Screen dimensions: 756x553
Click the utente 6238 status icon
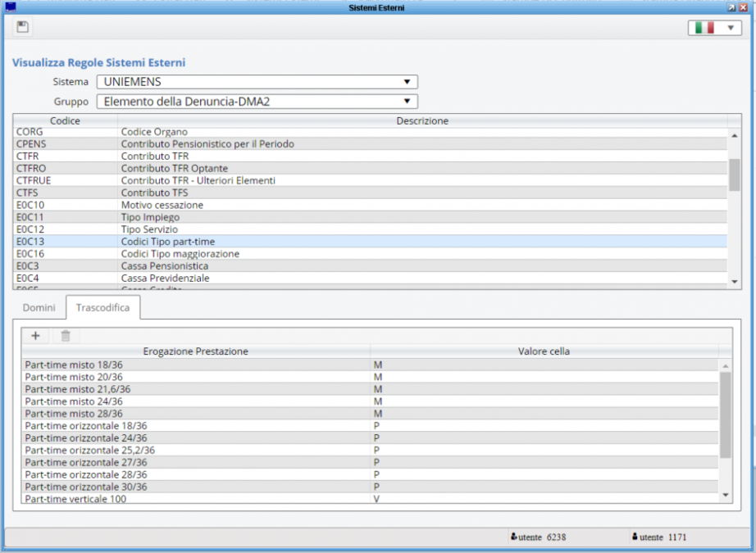pos(513,537)
